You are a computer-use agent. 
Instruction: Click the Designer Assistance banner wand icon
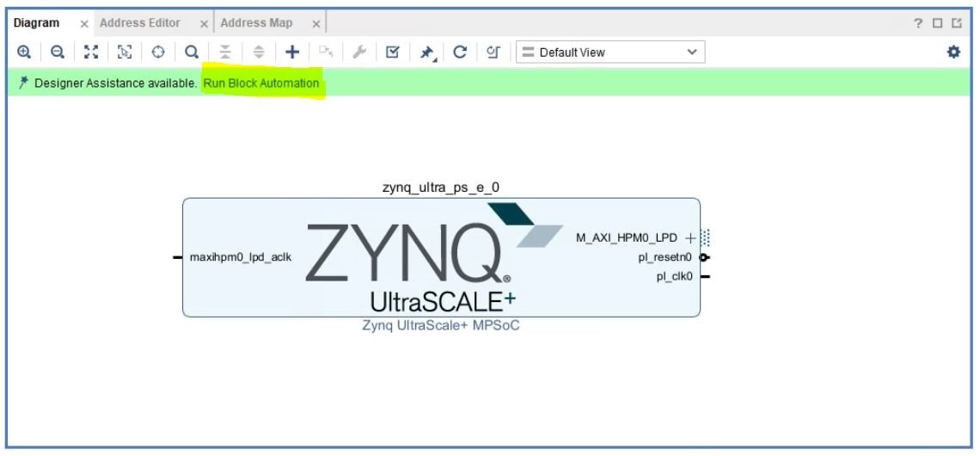click(x=24, y=83)
